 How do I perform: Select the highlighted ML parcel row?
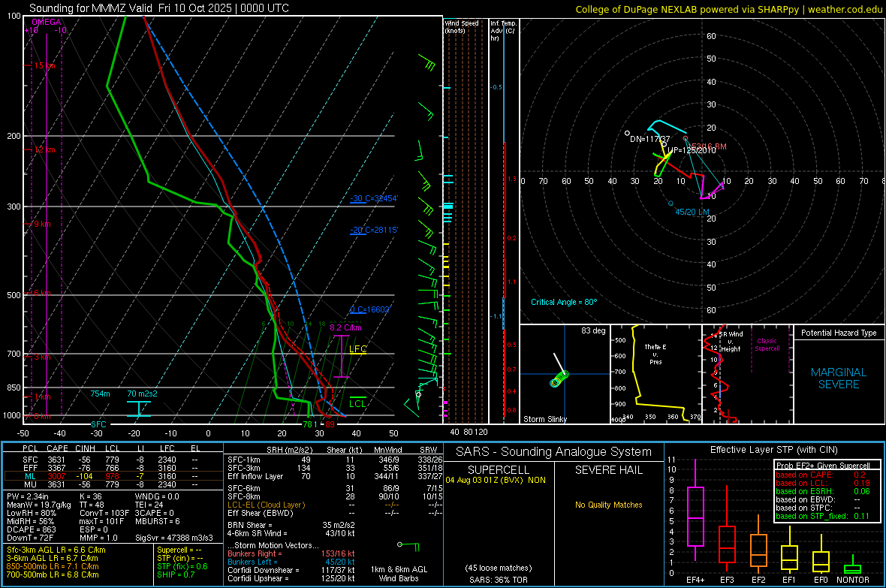pyautogui.click(x=113, y=476)
